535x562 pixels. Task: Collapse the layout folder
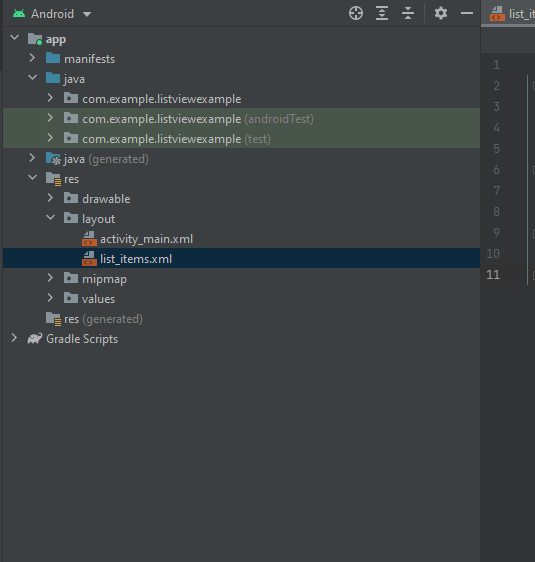pos(51,218)
